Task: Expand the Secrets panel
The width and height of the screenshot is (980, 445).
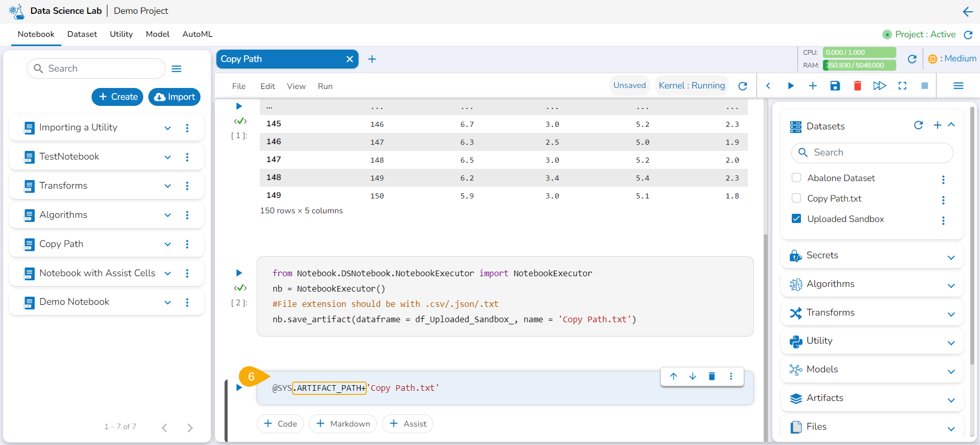Action: pyautogui.click(x=951, y=257)
